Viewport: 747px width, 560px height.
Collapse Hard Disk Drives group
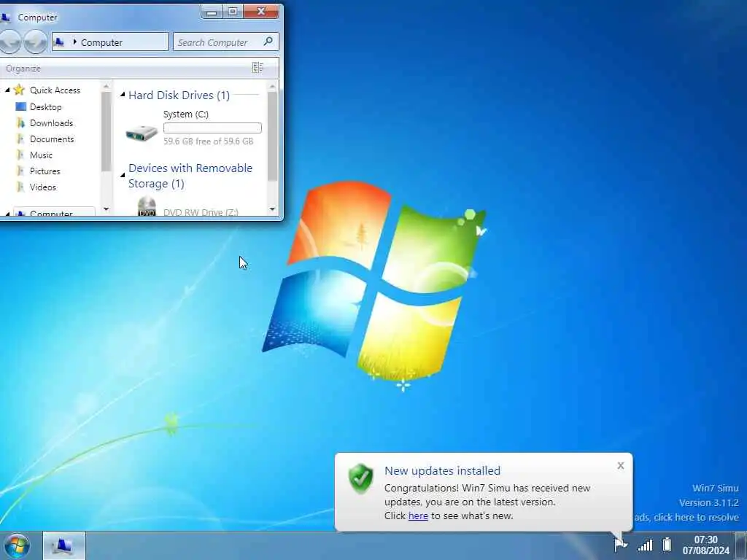tap(123, 95)
